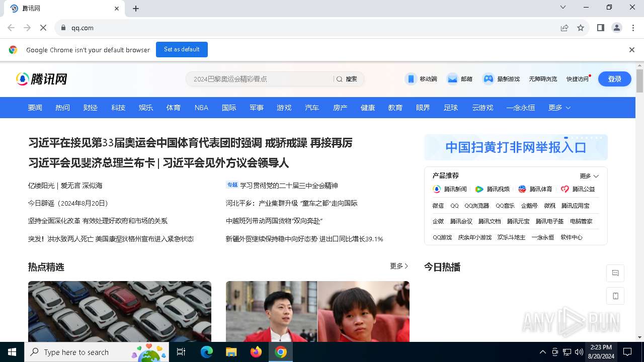Open 腾讯视频 in product recommendations
The image size is (644, 362).
click(493, 189)
